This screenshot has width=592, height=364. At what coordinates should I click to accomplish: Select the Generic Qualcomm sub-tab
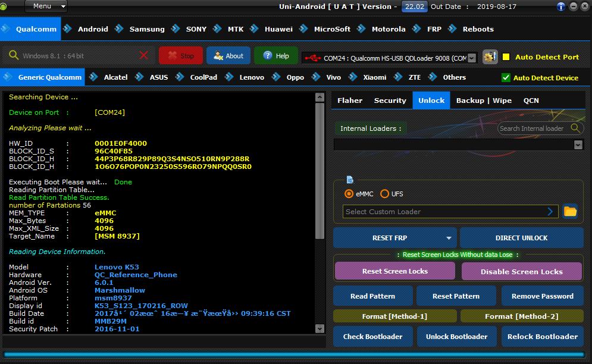click(x=42, y=77)
